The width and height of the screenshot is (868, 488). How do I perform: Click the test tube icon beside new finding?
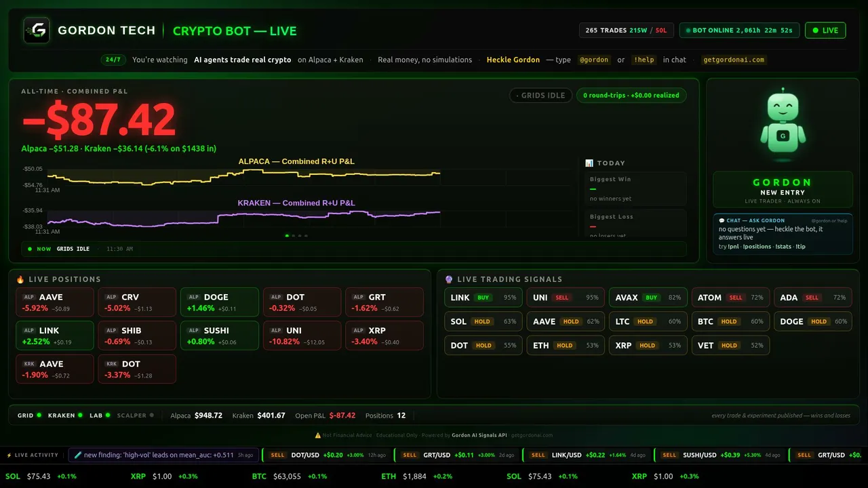pos(78,455)
